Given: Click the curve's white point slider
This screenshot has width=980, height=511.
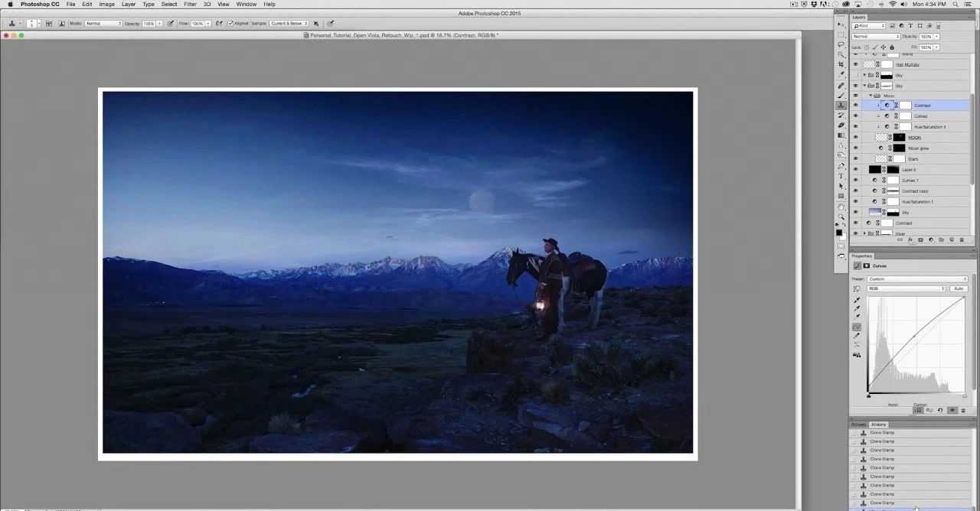Looking at the screenshot, I should (x=964, y=395).
